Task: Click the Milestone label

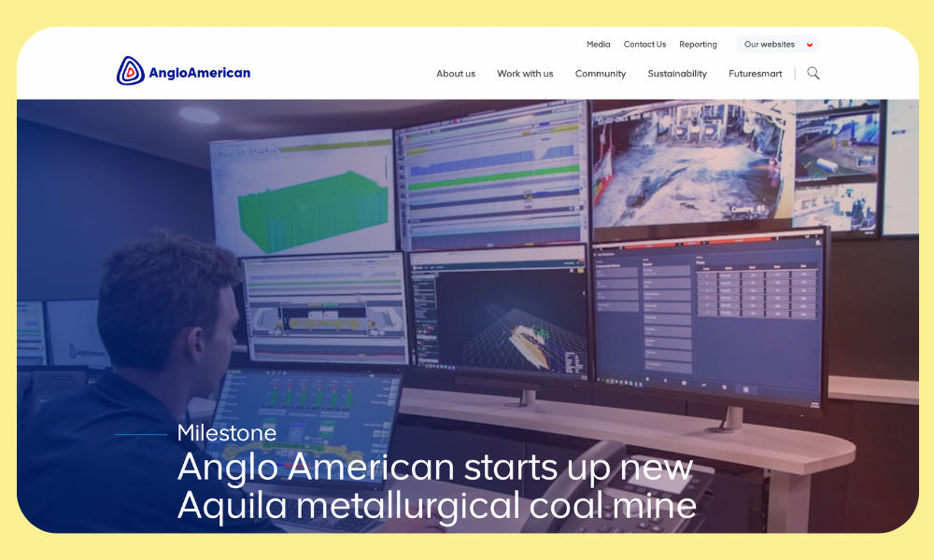Action: pos(227,433)
